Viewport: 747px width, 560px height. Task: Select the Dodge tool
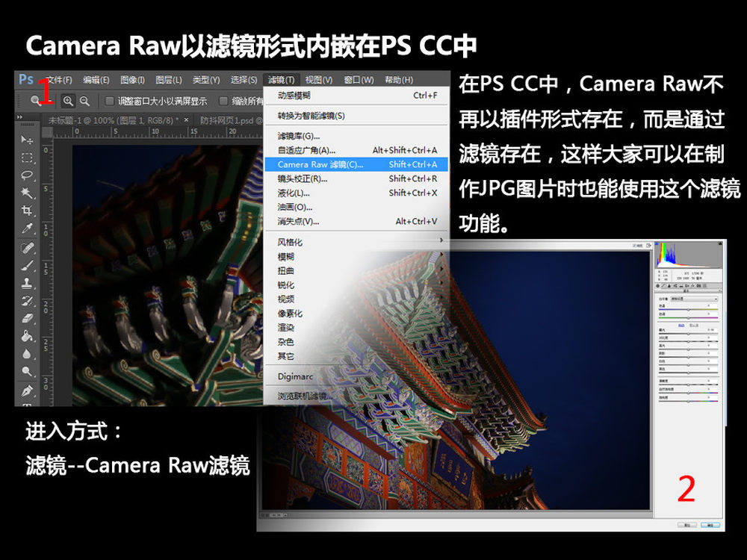27,371
